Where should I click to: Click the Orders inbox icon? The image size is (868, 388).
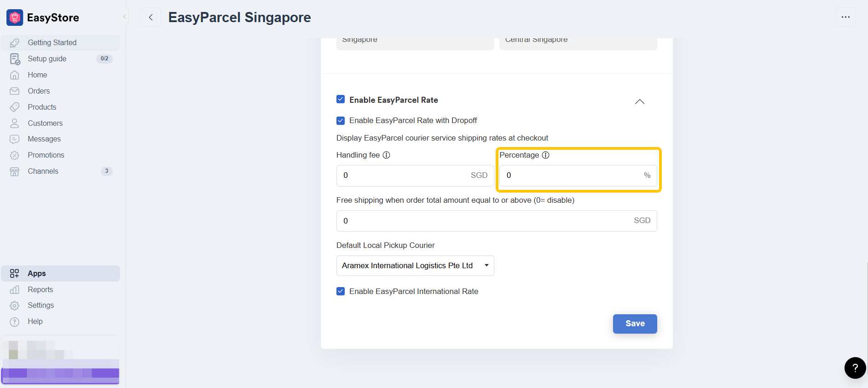click(15, 91)
